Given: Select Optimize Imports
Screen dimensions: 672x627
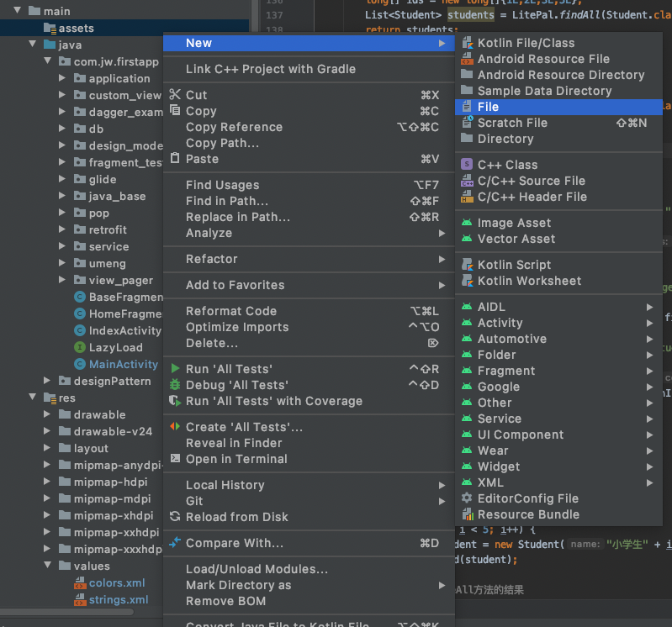Looking at the screenshot, I should [309, 327].
